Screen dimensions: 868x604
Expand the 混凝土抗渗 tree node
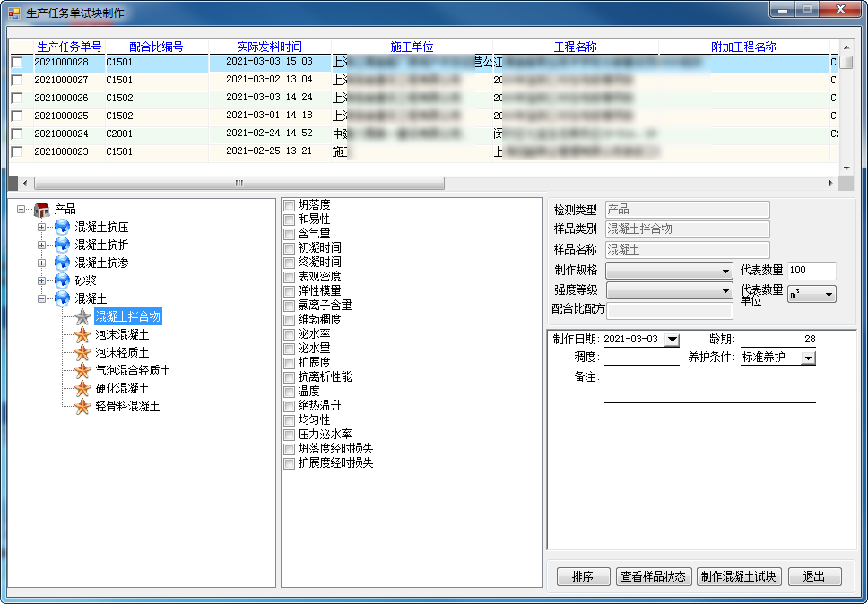[x=41, y=263]
